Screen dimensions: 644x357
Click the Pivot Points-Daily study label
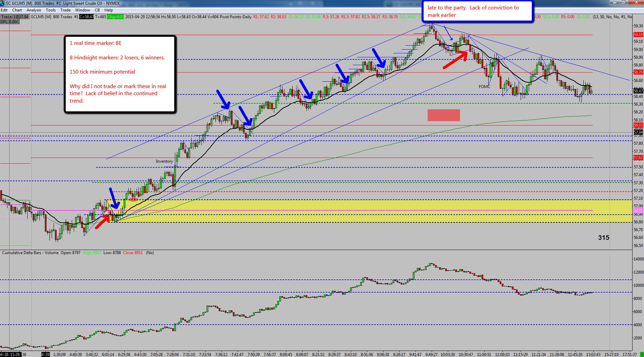236,17
